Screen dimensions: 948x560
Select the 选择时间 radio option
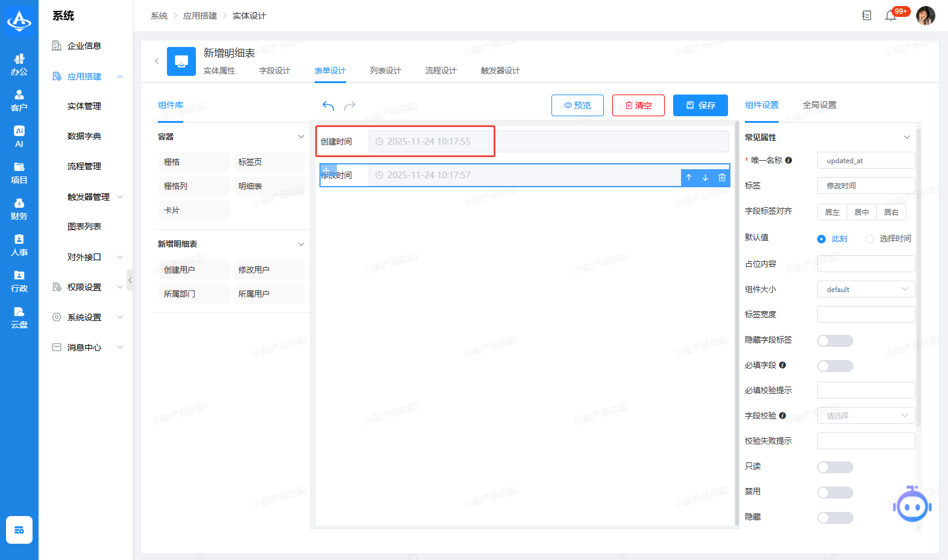point(870,239)
